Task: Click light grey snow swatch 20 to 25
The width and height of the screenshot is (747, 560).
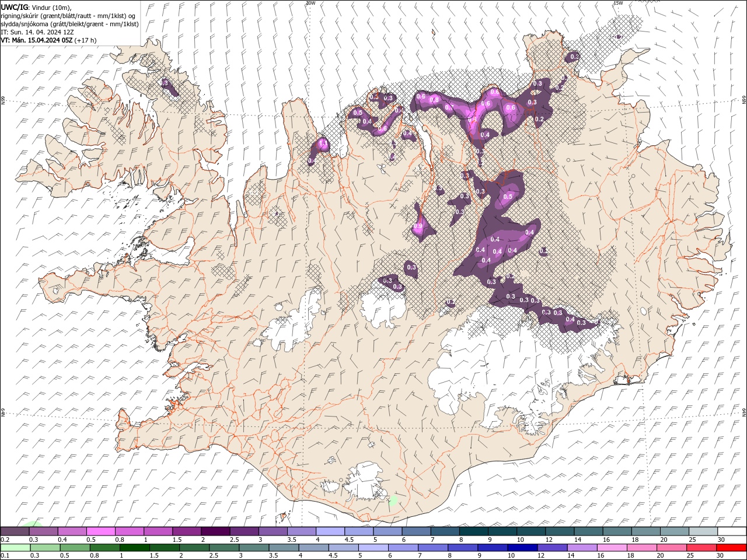Action: point(674,531)
